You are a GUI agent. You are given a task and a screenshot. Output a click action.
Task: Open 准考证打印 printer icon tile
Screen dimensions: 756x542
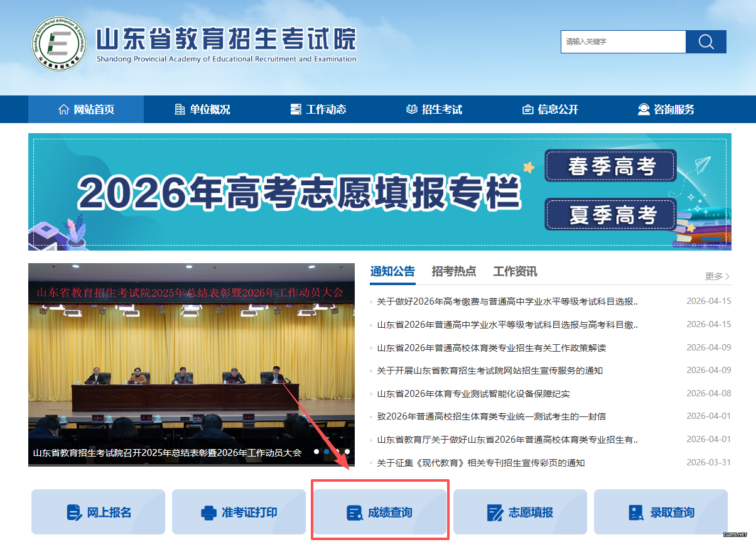tap(239, 512)
